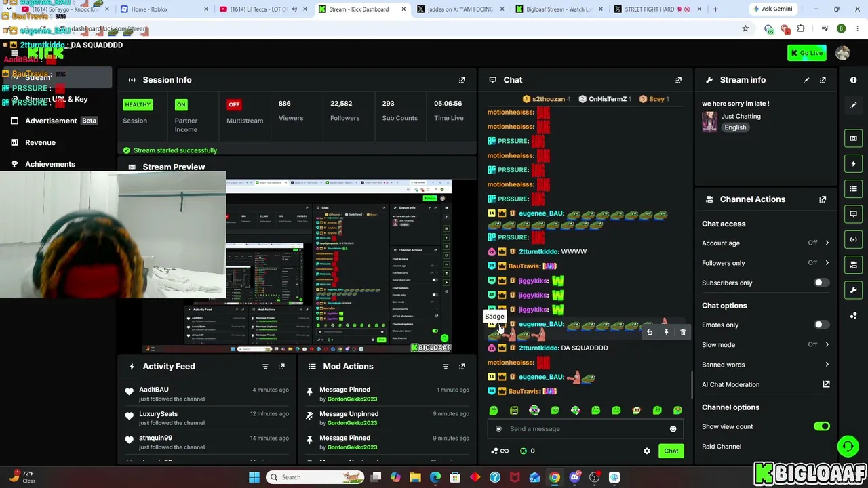
Task: Open the profile avatar menu
Action: coord(843,54)
